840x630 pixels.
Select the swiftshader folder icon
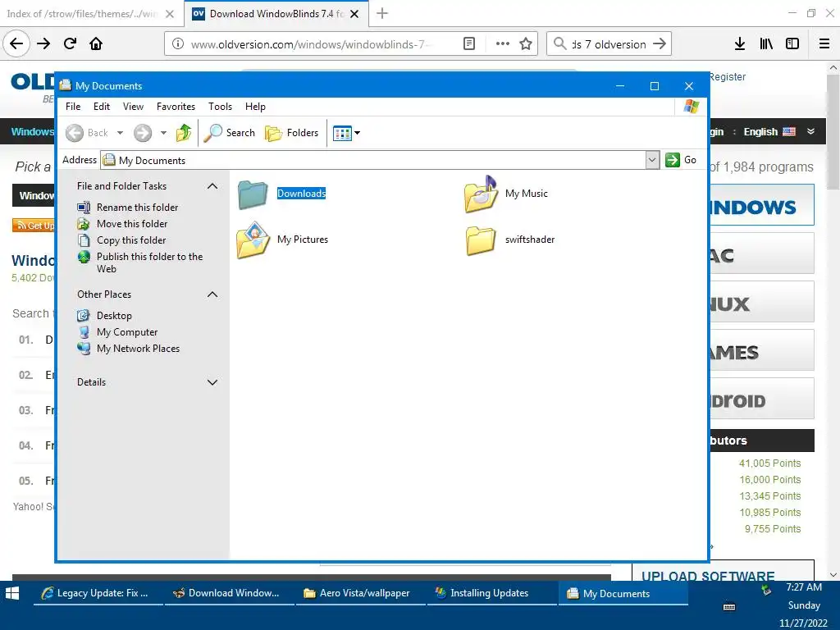[481, 240]
